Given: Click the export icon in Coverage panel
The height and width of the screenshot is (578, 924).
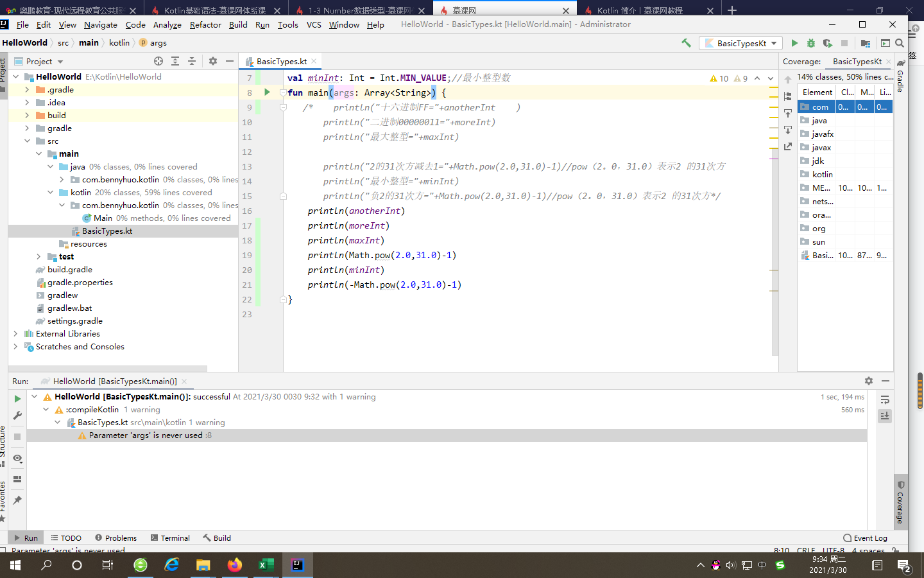Looking at the screenshot, I should point(788,146).
